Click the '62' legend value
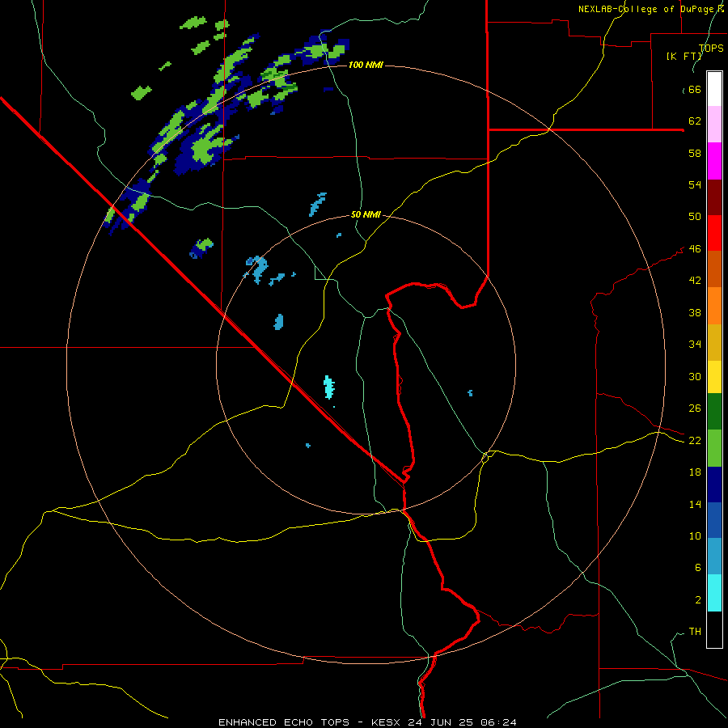The height and width of the screenshot is (728, 728). [695, 121]
